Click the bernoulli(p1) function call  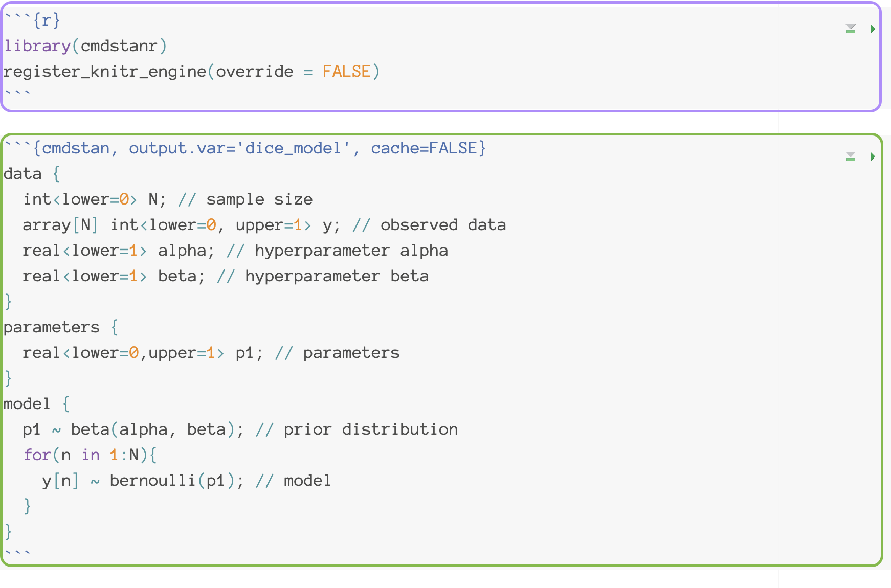pos(172,481)
